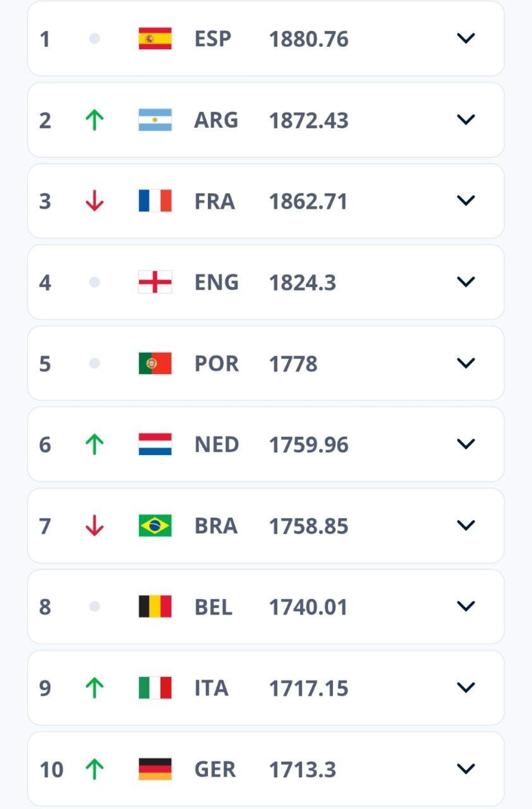Viewport: 532px width, 809px height.
Task: Click the England flag icon
Action: 155,282
